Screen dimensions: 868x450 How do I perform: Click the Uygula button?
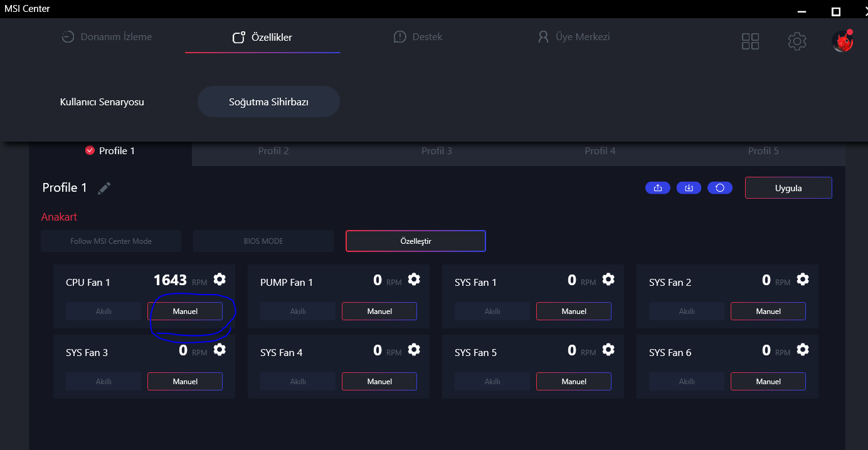tap(788, 188)
